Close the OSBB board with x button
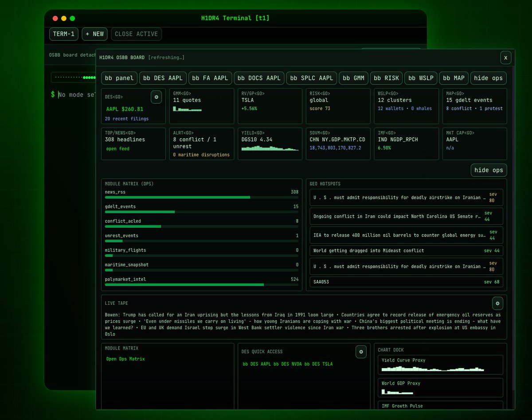The width and height of the screenshot is (532, 420). (505, 58)
